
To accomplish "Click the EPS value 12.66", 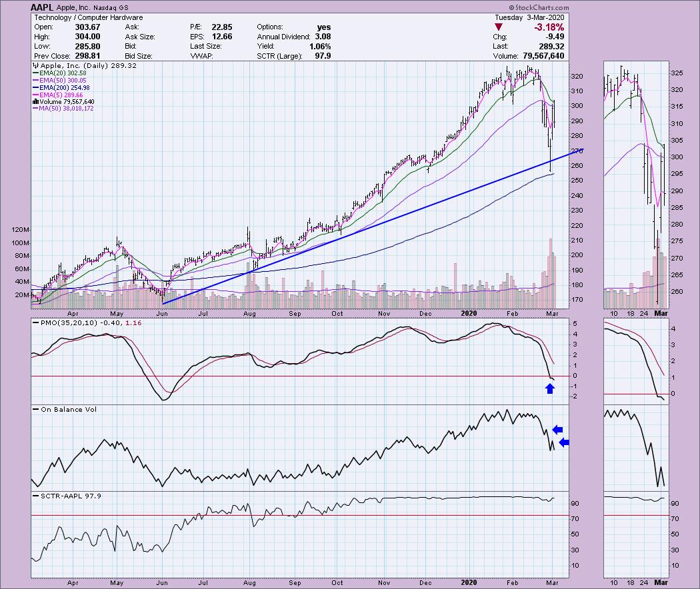I will click(221, 37).
